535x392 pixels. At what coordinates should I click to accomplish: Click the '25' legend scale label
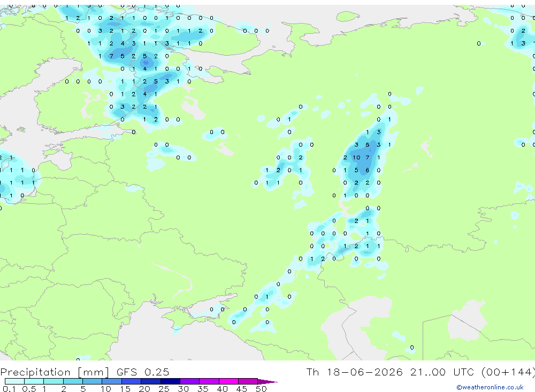[x=164, y=389]
